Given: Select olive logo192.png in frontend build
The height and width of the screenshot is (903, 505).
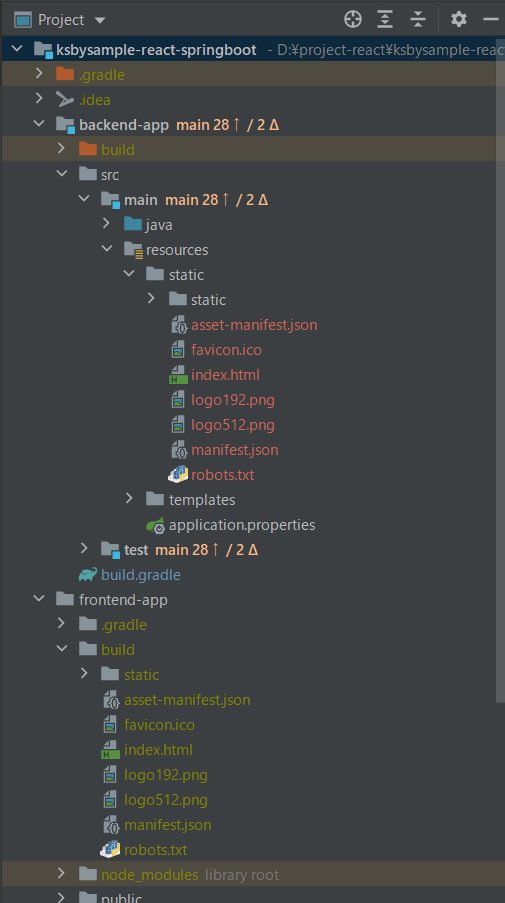Looking at the screenshot, I should click(165, 775).
